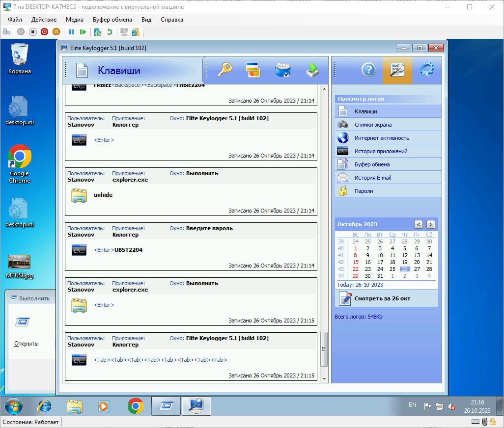Click console icon in Введите пароль entry
Viewport: 504px width, 428px height.
(x=79, y=250)
